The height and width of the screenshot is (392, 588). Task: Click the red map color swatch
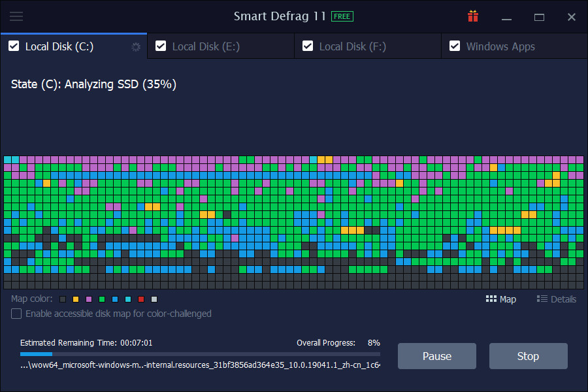point(141,299)
